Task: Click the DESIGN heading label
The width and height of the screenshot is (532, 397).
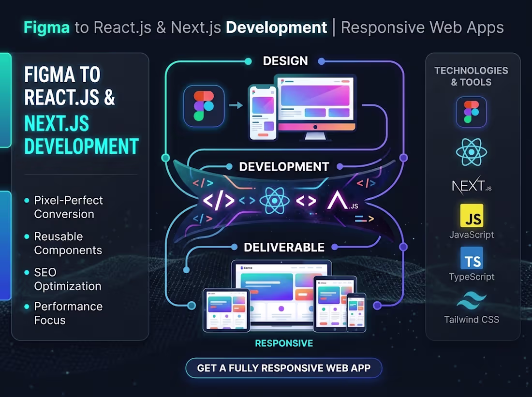Action: coord(285,61)
